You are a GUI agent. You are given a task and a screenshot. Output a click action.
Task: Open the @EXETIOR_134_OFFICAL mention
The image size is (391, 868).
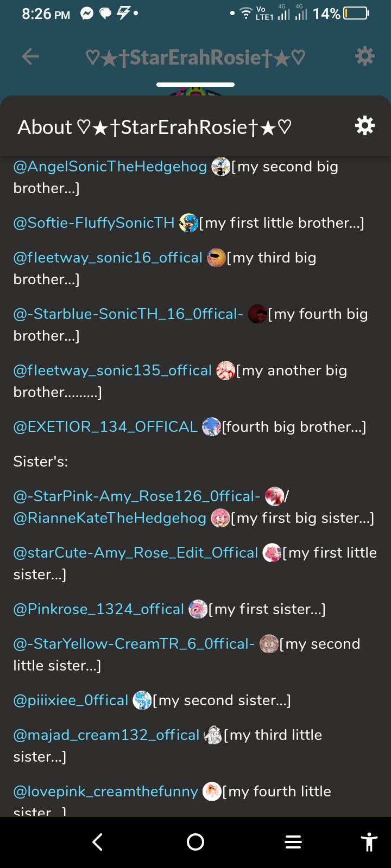tap(105, 427)
